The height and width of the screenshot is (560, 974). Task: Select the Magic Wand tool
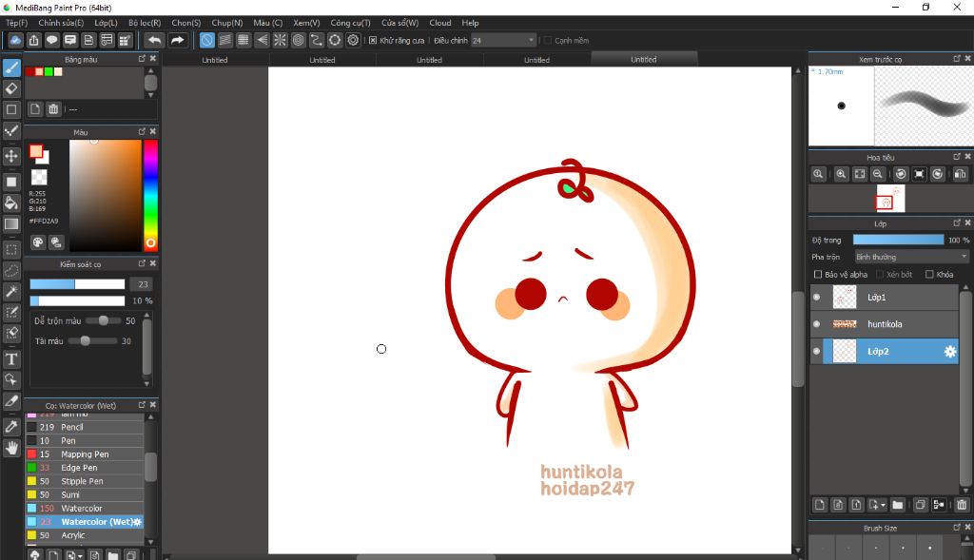[x=11, y=292]
